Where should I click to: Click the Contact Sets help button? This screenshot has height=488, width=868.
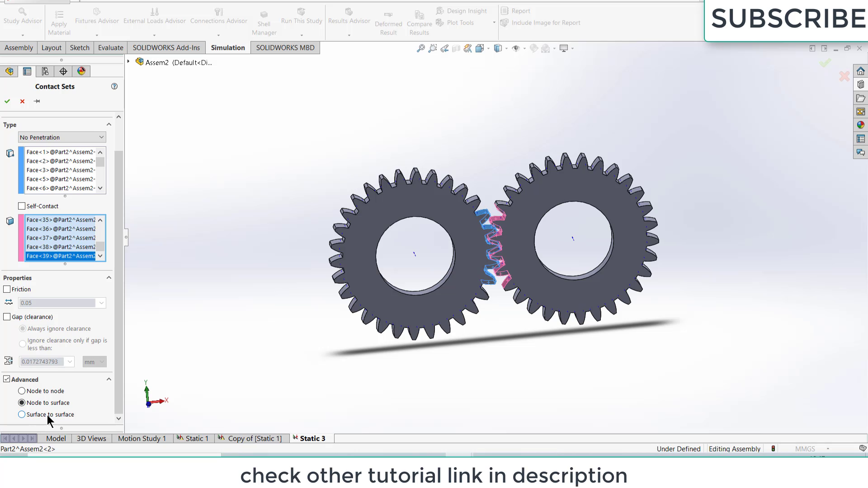pos(114,86)
